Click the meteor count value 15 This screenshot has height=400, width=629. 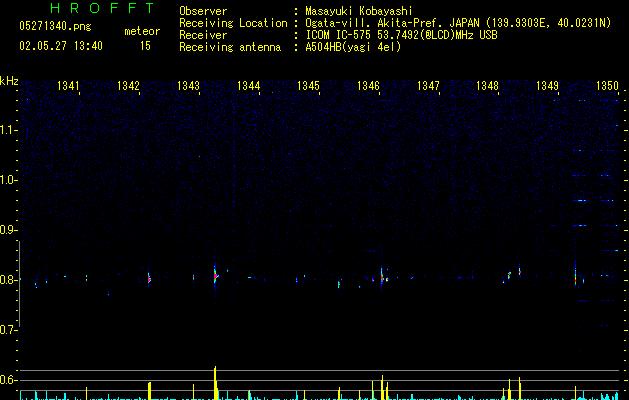coord(145,46)
